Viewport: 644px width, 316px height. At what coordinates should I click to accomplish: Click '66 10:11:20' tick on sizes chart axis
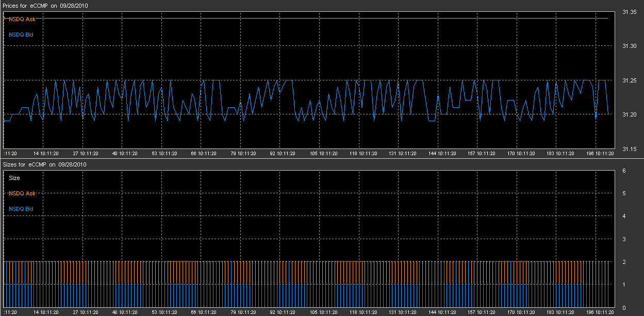[204, 312]
